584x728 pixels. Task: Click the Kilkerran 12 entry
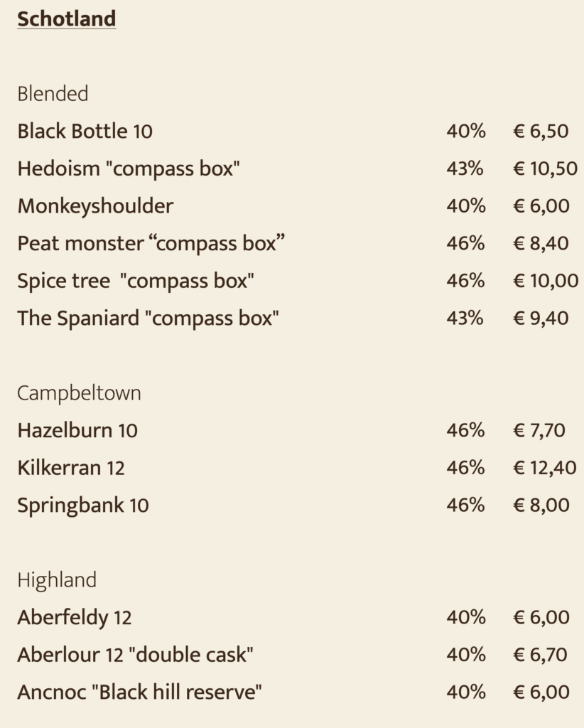click(x=71, y=468)
